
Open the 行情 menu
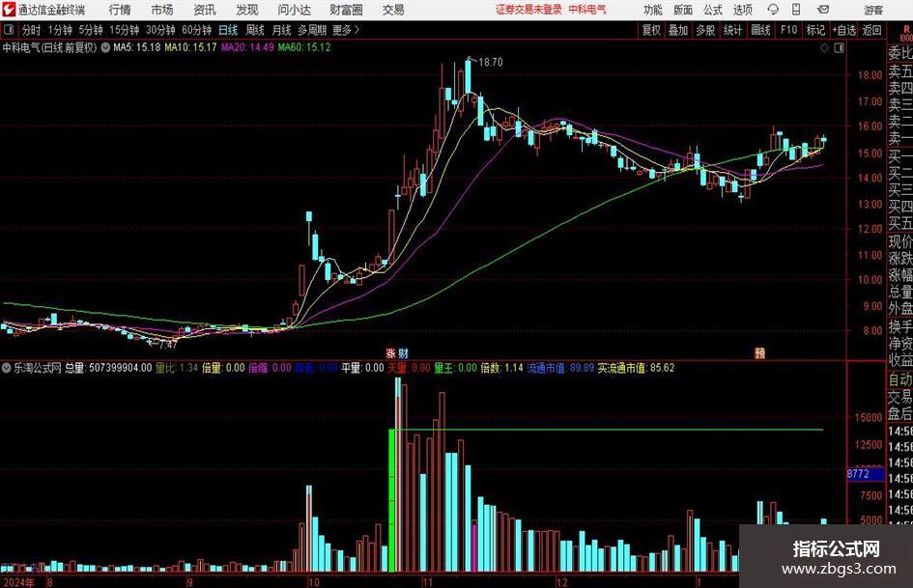pyautogui.click(x=120, y=10)
